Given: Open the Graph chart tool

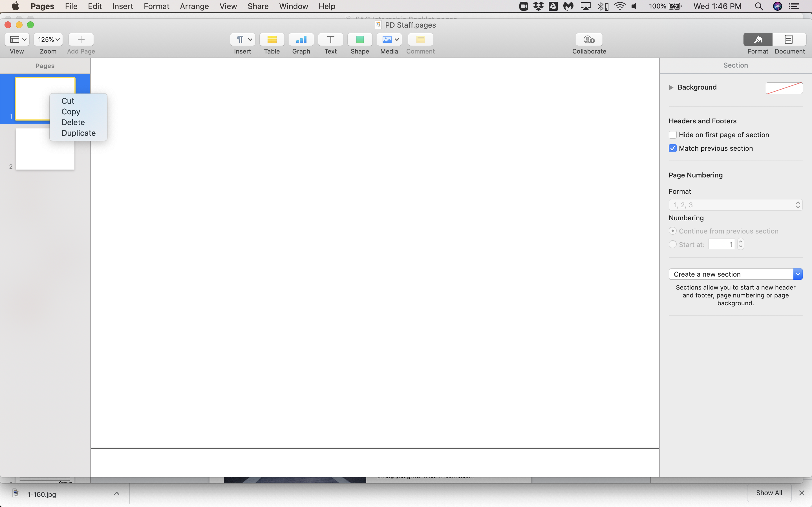Looking at the screenshot, I should pos(301,39).
